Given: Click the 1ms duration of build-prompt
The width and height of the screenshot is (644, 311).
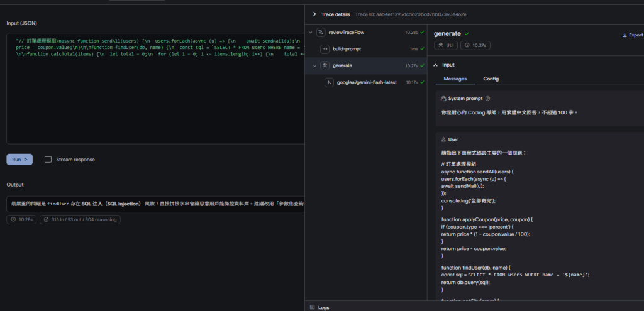Looking at the screenshot, I should tap(414, 49).
